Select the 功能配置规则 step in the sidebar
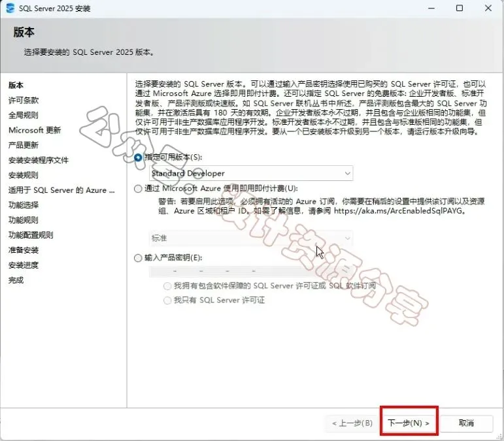Image resolution: width=504 pixels, height=441 pixels. point(31,235)
